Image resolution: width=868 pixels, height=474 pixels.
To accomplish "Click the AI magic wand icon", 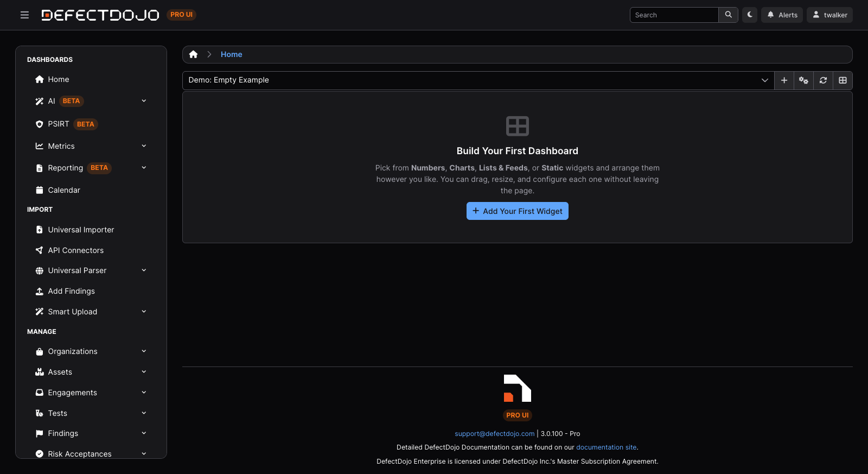I will tap(39, 101).
